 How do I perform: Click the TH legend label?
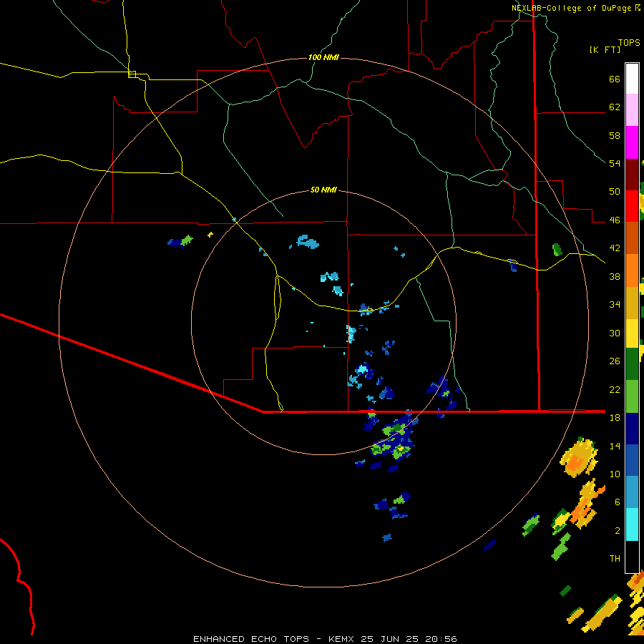point(615,559)
